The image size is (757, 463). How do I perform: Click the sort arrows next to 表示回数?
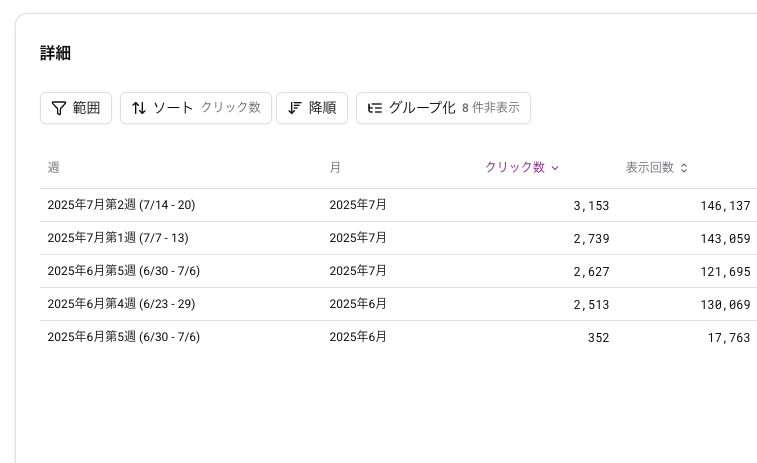coord(684,168)
